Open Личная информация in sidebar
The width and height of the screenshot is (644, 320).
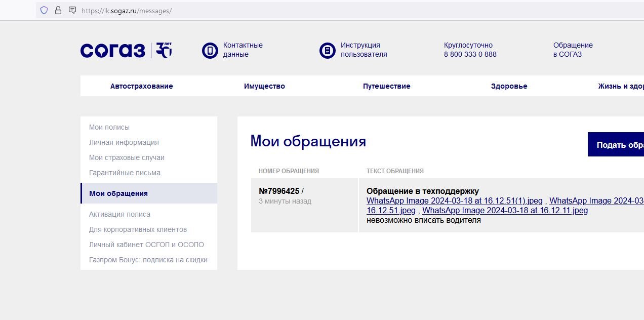tap(124, 142)
